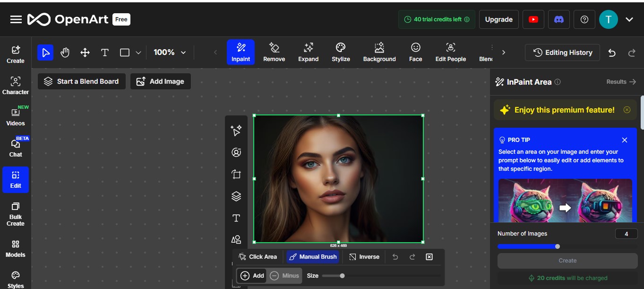
Task: Open the OpenArt Discord icon
Action: (559, 19)
